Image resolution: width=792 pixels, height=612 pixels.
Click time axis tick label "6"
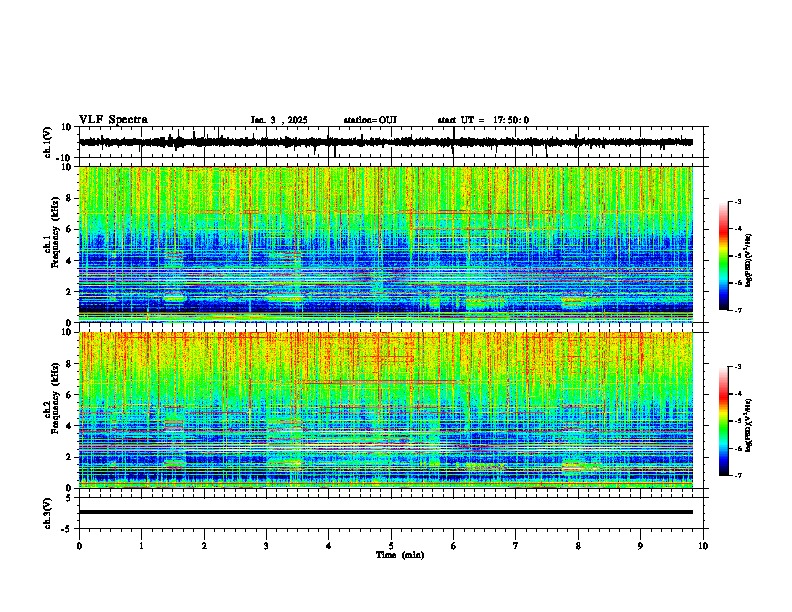click(454, 546)
